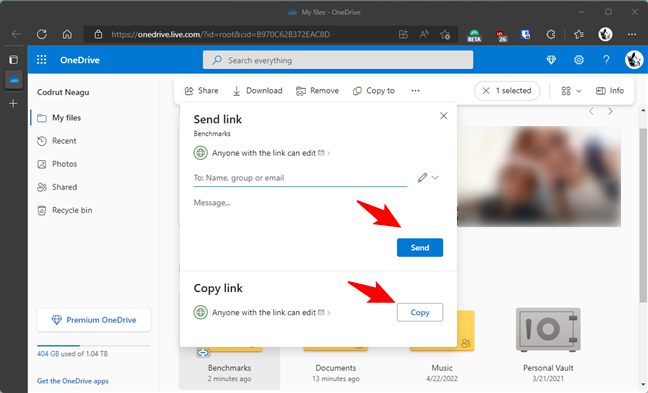Add this page to favorites
Screen dimensions: 648x393
(x=445, y=34)
